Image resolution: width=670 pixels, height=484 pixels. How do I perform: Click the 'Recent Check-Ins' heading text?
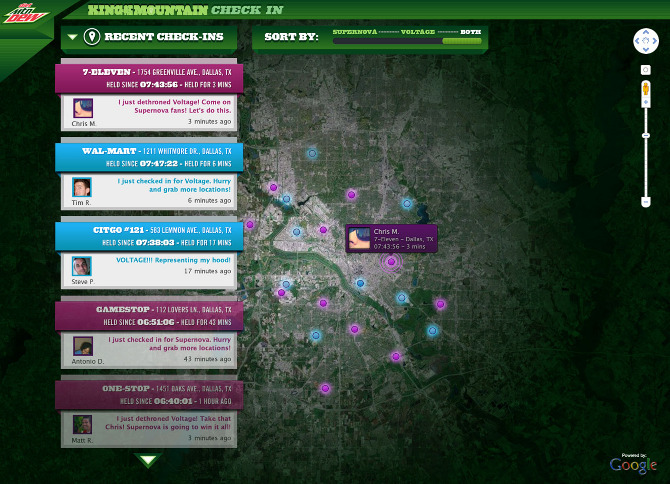click(164, 37)
